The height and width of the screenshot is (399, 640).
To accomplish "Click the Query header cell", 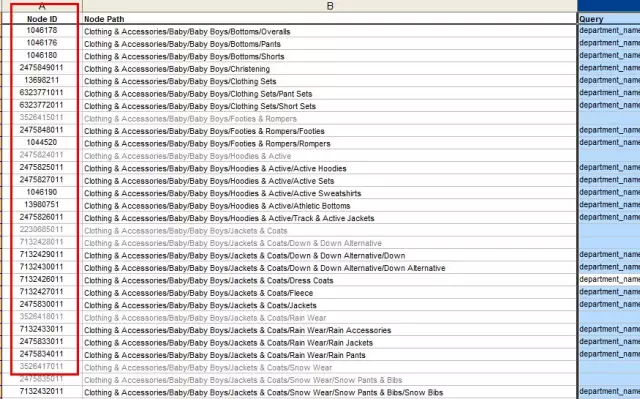I will pos(609,19).
